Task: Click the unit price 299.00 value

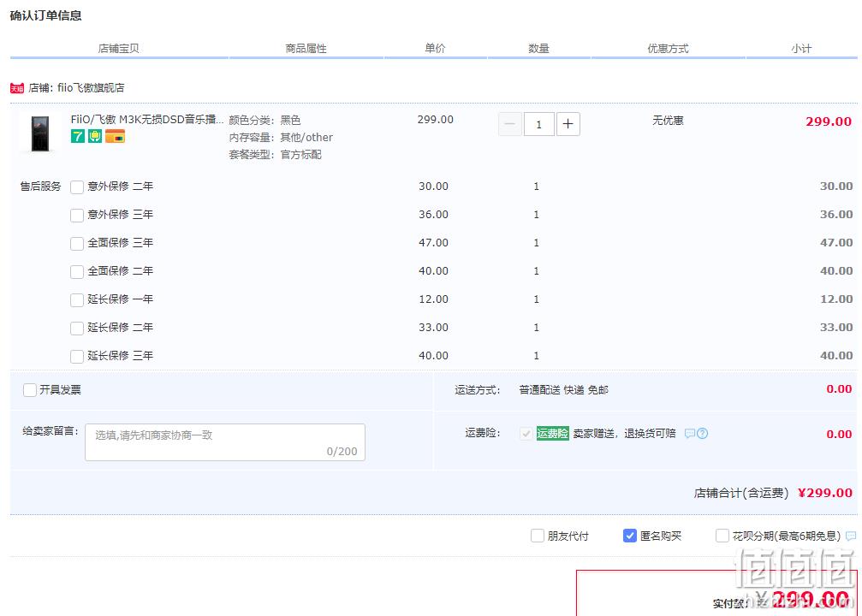Action: click(436, 120)
